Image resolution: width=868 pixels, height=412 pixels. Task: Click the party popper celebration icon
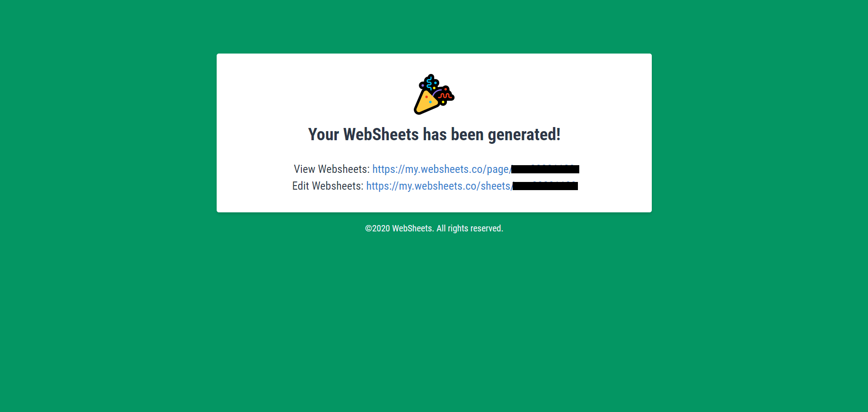tap(434, 94)
